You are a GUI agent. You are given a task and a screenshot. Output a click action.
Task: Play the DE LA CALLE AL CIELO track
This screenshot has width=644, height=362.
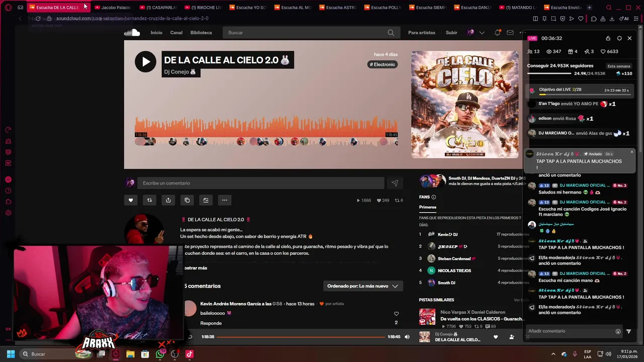(x=145, y=62)
